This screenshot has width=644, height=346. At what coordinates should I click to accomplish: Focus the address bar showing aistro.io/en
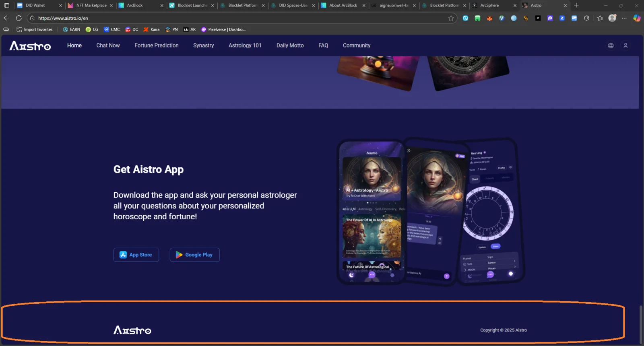[242, 18]
